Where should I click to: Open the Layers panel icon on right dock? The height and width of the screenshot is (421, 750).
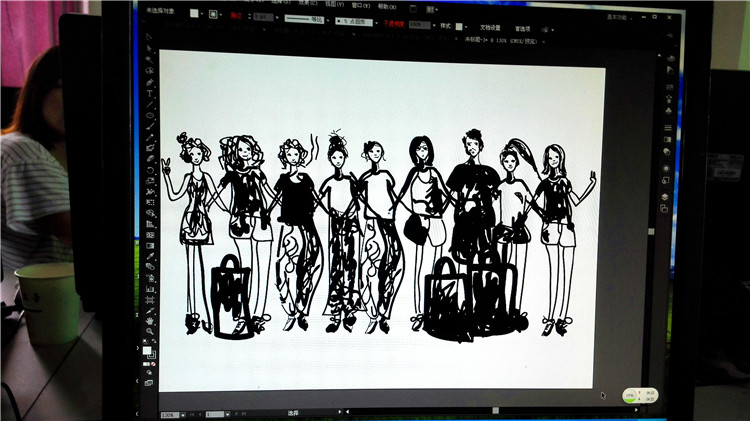(x=664, y=197)
